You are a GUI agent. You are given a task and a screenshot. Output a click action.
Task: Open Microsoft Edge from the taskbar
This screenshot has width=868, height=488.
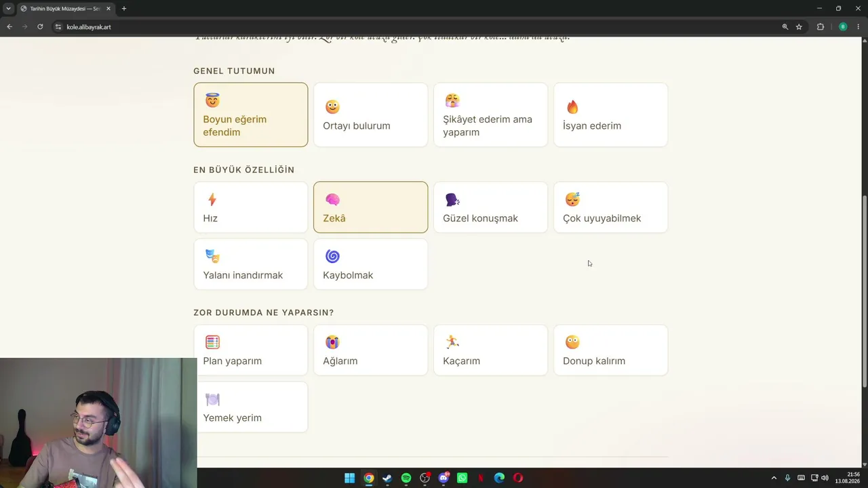pos(499,478)
